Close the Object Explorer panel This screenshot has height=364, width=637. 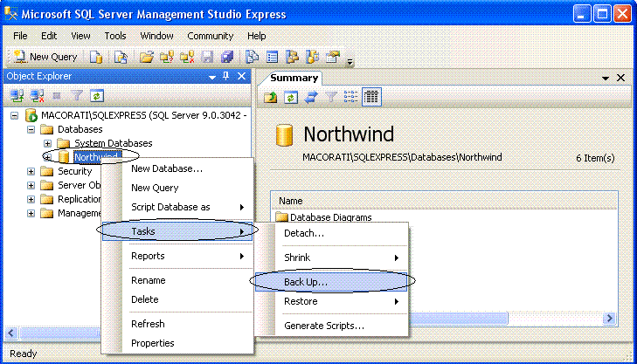pos(241,76)
